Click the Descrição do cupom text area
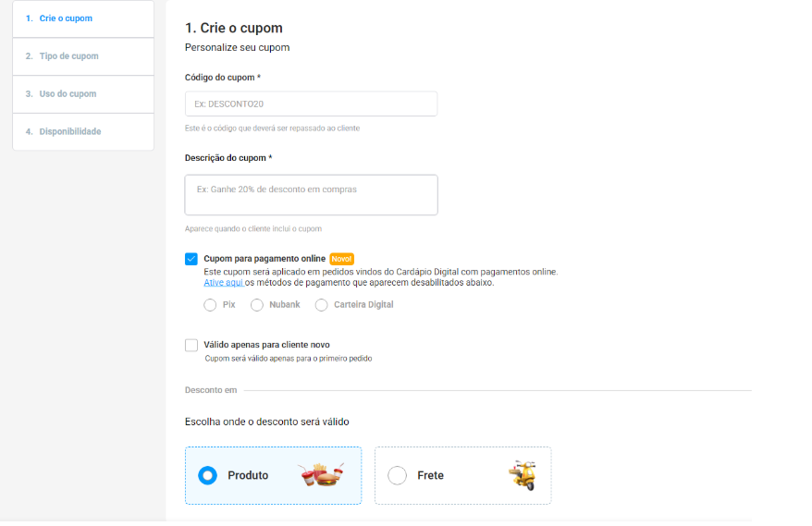This screenshot has height=526, width=812. coord(311,194)
